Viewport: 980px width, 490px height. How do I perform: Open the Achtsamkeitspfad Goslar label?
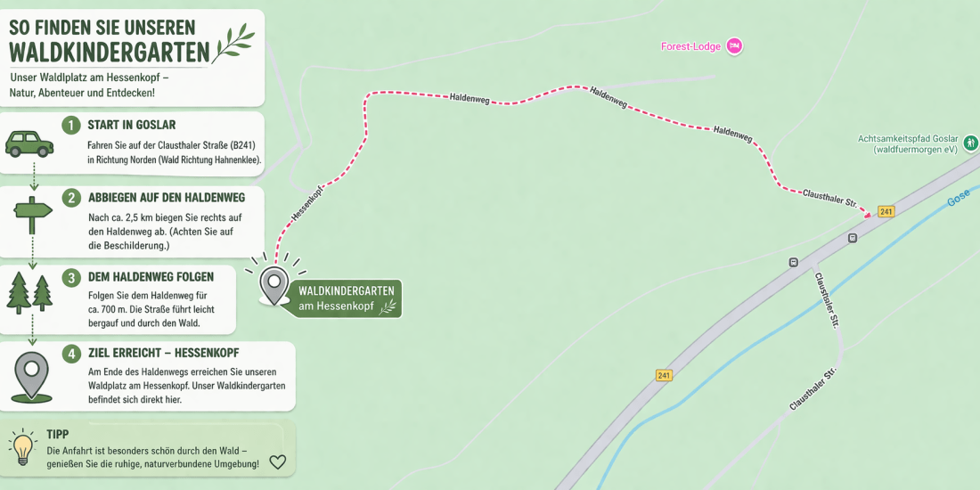pos(909,144)
